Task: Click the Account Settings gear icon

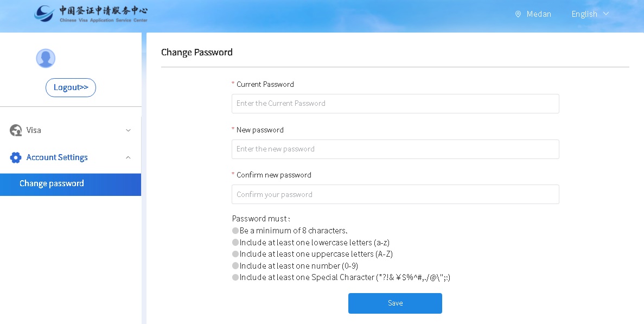Action: pyautogui.click(x=16, y=157)
